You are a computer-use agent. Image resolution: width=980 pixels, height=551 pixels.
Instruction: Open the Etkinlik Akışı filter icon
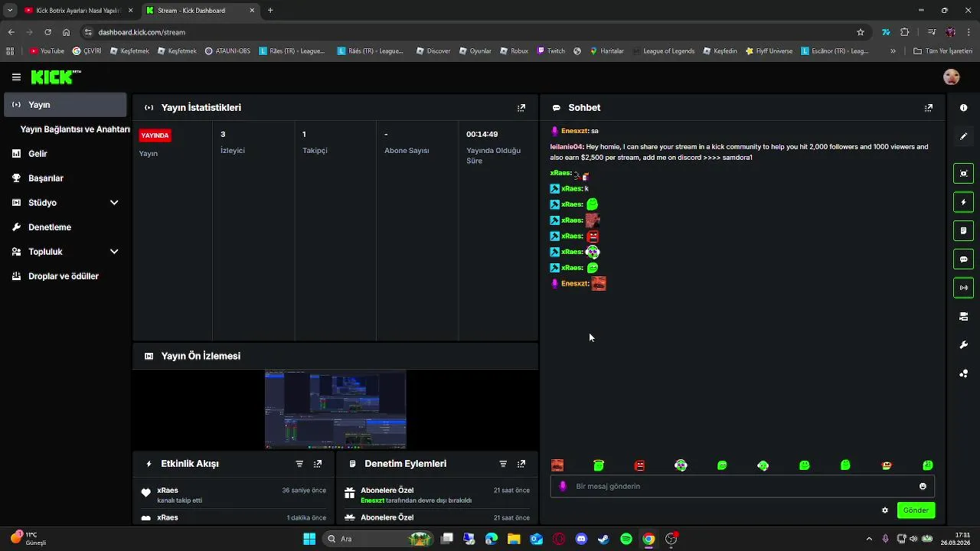(x=299, y=464)
